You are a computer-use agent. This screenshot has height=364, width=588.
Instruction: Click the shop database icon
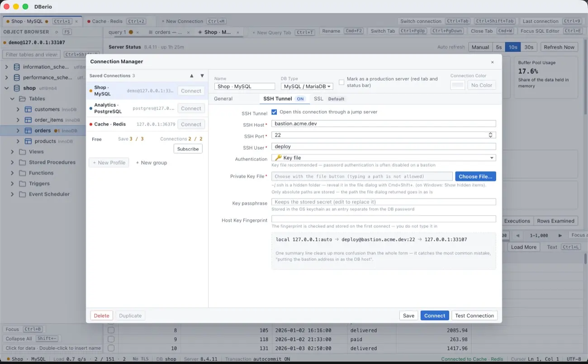pyautogui.click(x=17, y=88)
